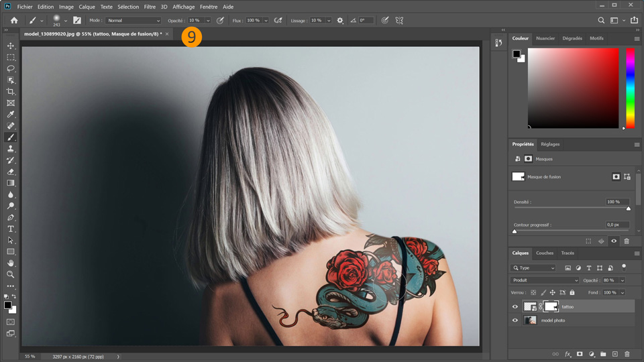Enable airbrush-style build-up effects
Viewport: 644px width, 362px height.
[x=278, y=20]
